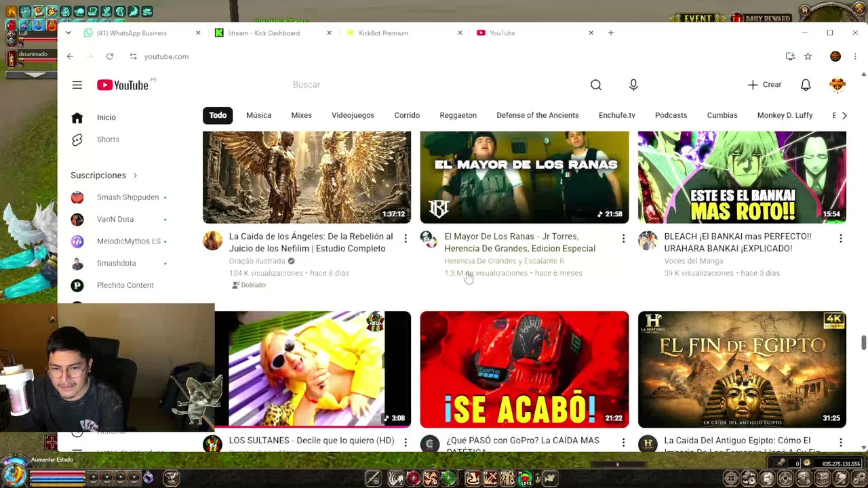868x488 pixels.
Task: Open the VanN Dota subscription
Action: 115,219
